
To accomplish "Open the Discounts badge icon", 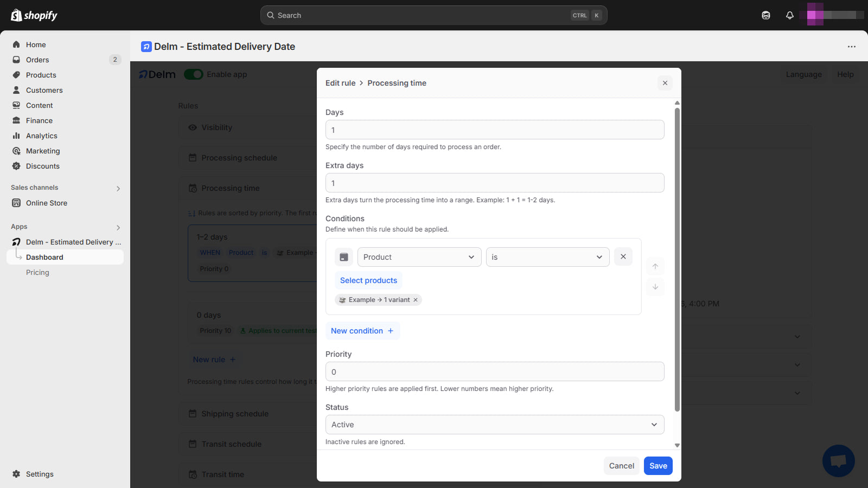I will pos(16,166).
